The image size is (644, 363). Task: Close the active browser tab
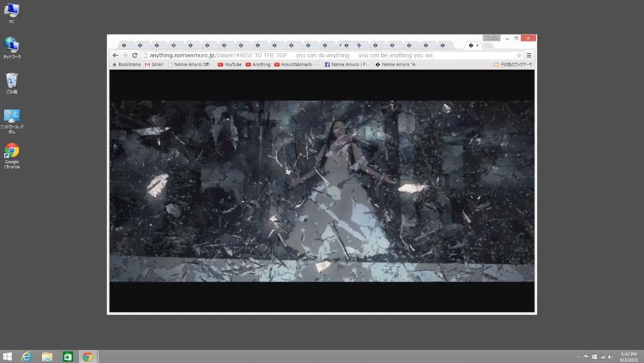(477, 45)
